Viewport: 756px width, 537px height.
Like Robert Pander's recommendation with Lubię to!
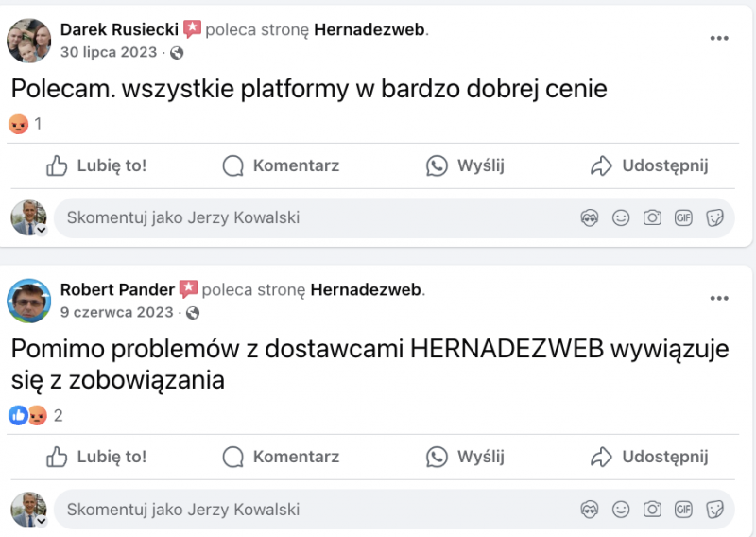[x=97, y=458]
